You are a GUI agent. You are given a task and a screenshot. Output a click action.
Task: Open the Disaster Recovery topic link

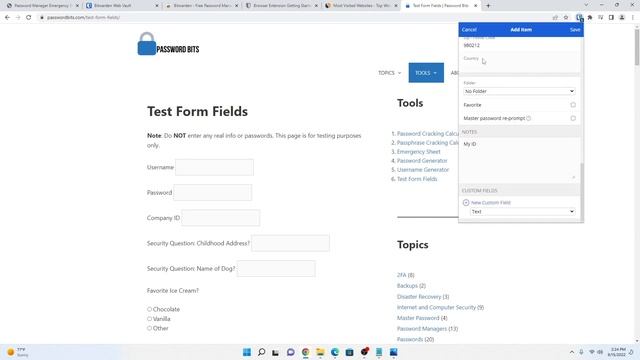coord(419,296)
